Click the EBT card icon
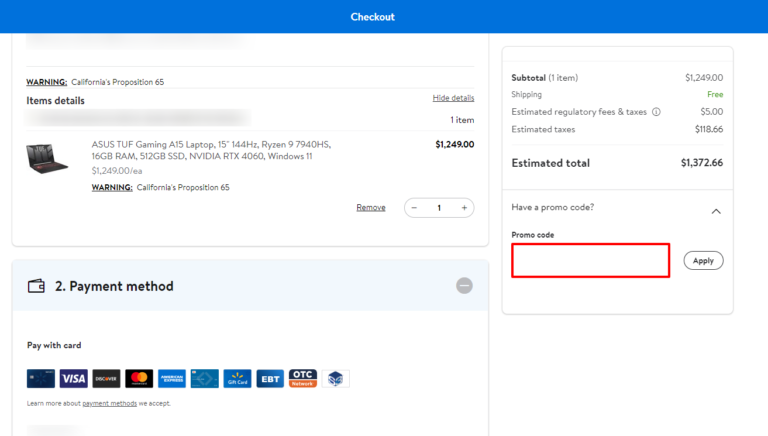768x436 pixels. click(270, 379)
